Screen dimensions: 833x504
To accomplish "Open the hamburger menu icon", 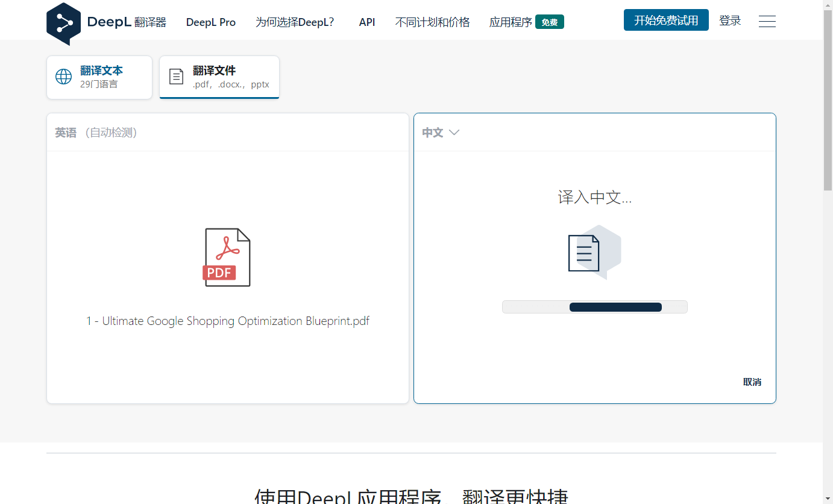I will pyautogui.click(x=767, y=22).
